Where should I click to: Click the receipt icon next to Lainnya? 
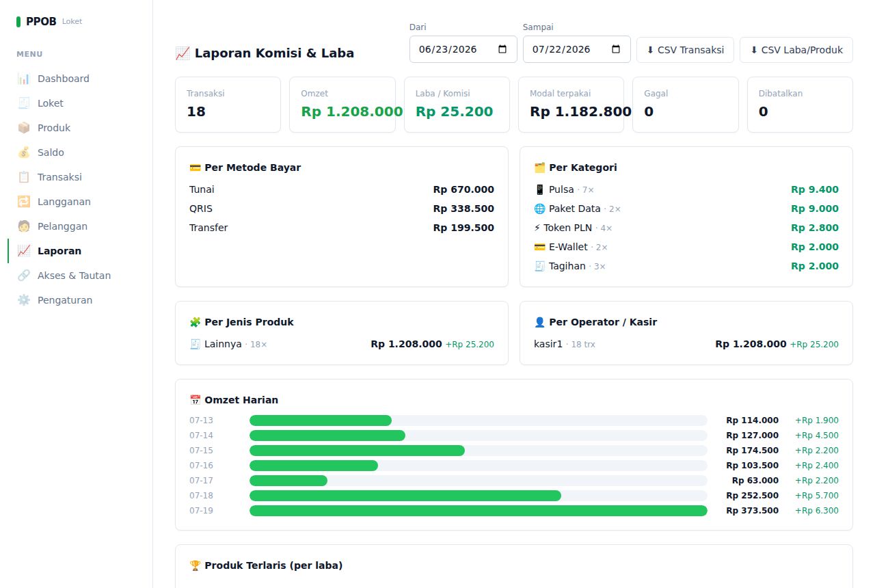point(195,344)
